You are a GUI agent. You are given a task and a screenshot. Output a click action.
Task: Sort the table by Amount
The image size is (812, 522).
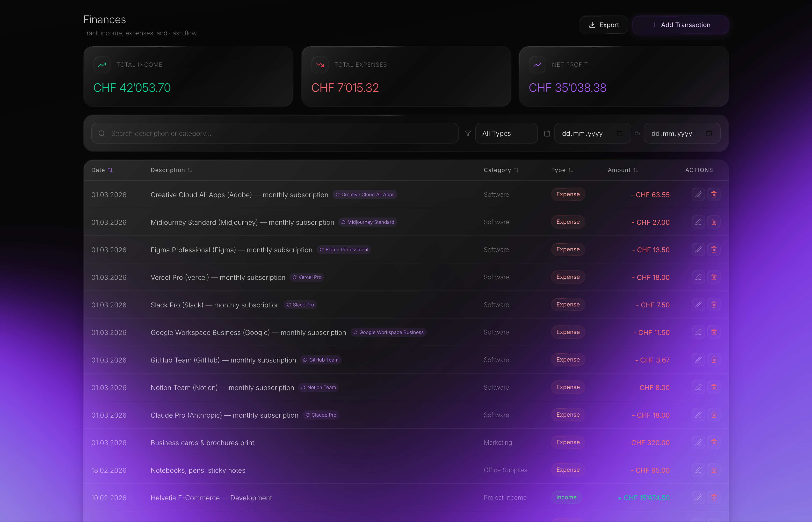tap(623, 170)
